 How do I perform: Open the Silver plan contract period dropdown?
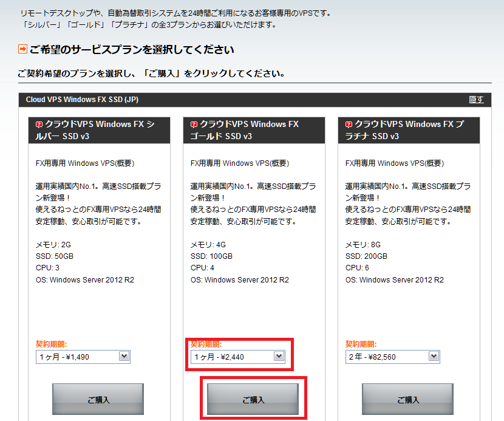click(x=83, y=357)
